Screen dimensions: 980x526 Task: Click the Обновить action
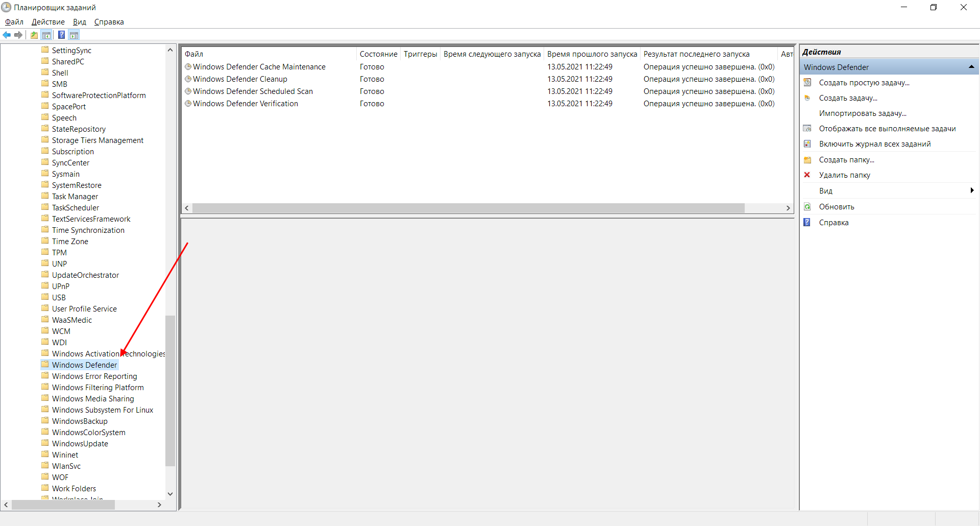(x=837, y=207)
